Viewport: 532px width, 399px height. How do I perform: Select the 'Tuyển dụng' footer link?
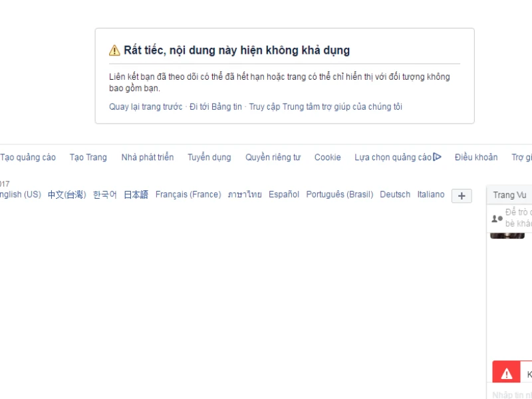(x=209, y=158)
